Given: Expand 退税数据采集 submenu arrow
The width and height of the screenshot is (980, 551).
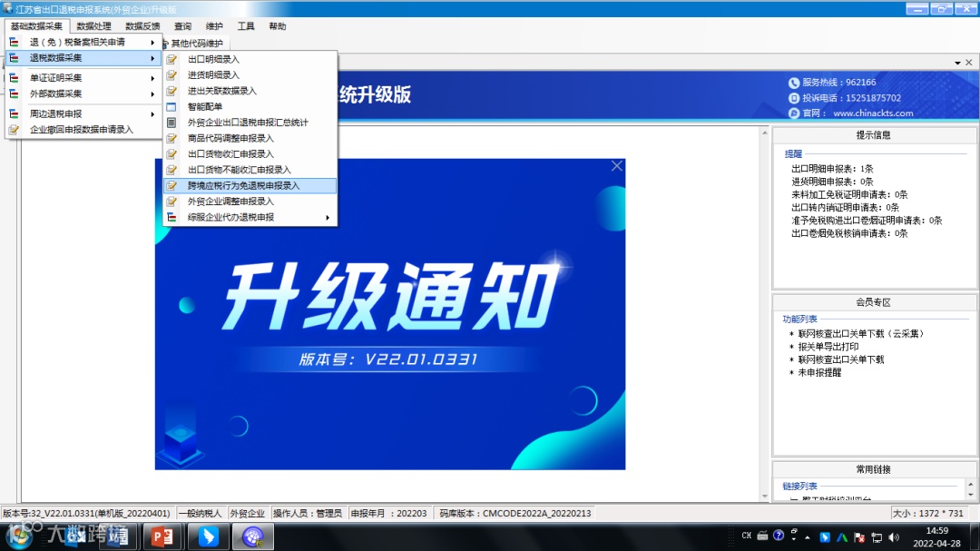Looking at the screenshot, I should click(152, 58).
